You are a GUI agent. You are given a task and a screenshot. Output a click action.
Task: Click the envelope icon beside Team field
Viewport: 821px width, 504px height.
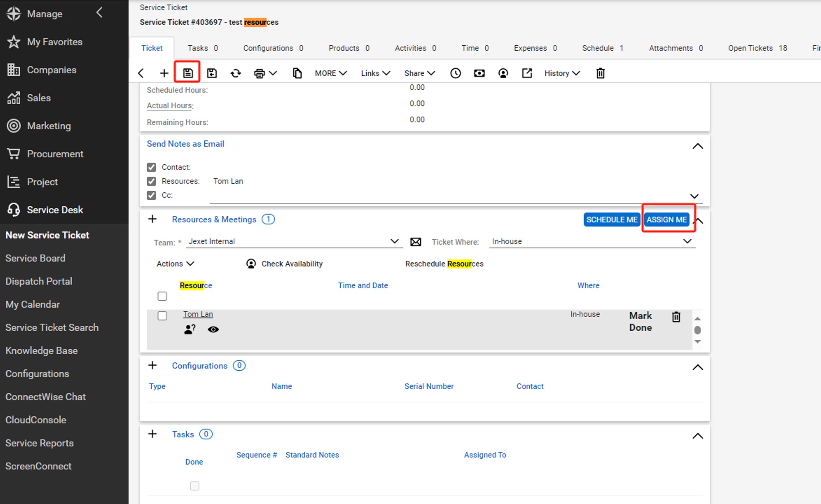(x=416, y=242)
